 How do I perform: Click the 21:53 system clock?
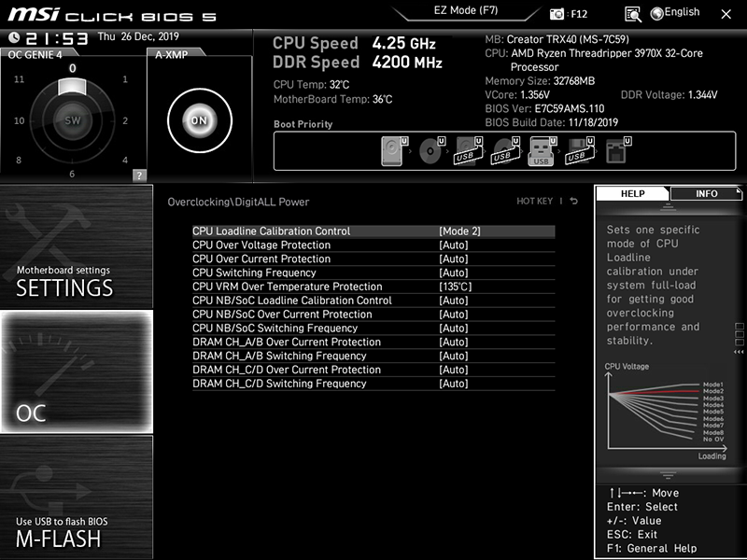click(x=57, y=38)
